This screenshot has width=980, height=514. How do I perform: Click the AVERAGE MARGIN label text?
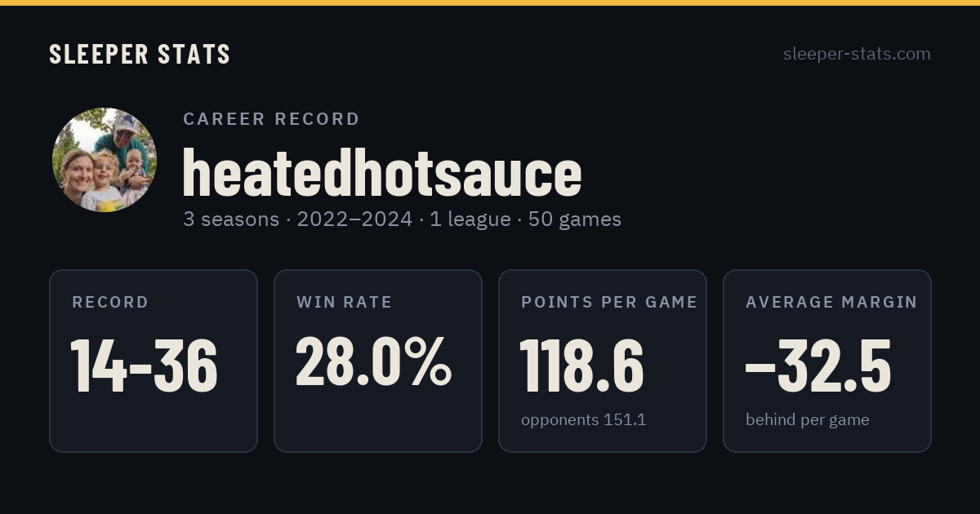(831, 303)
